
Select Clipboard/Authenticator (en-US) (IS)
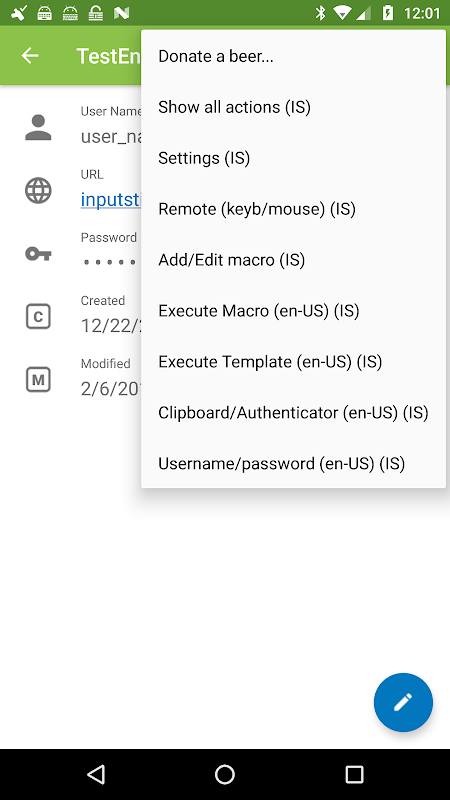click(x=293, y=413)
